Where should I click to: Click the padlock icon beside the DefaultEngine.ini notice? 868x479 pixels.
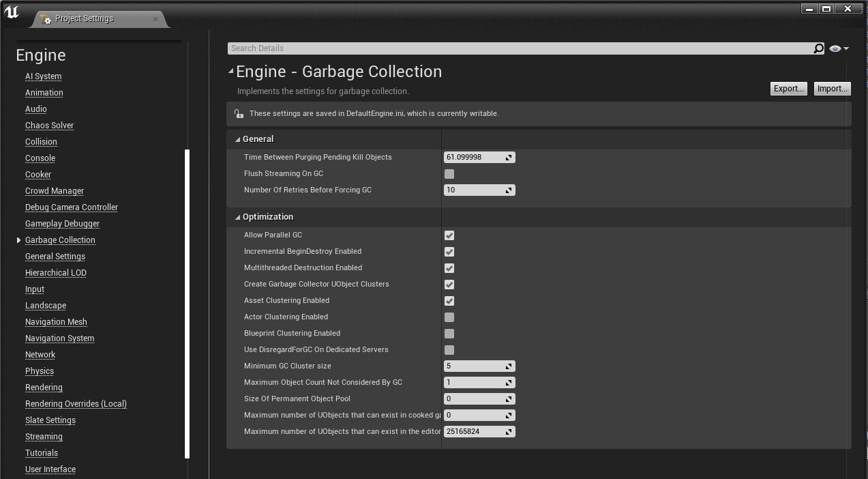point(239,113)
